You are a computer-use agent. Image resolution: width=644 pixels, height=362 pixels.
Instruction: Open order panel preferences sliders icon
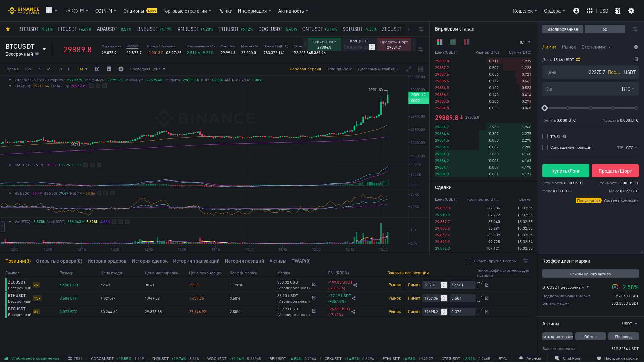tap(635, 29)
